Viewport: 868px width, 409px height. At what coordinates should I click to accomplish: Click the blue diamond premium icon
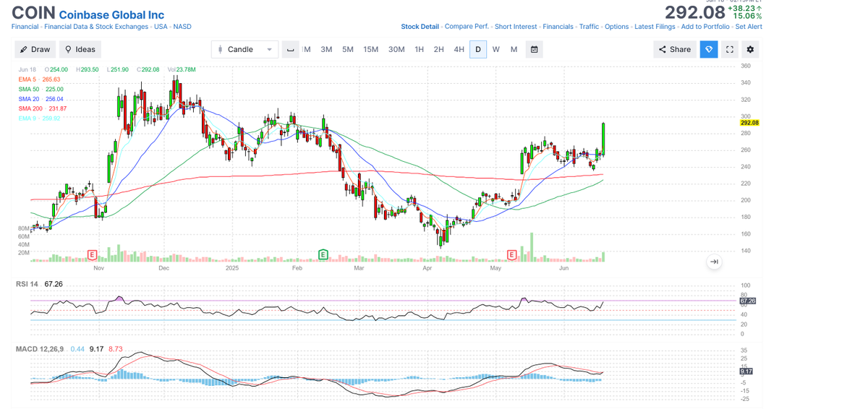(x=709, y=49)
